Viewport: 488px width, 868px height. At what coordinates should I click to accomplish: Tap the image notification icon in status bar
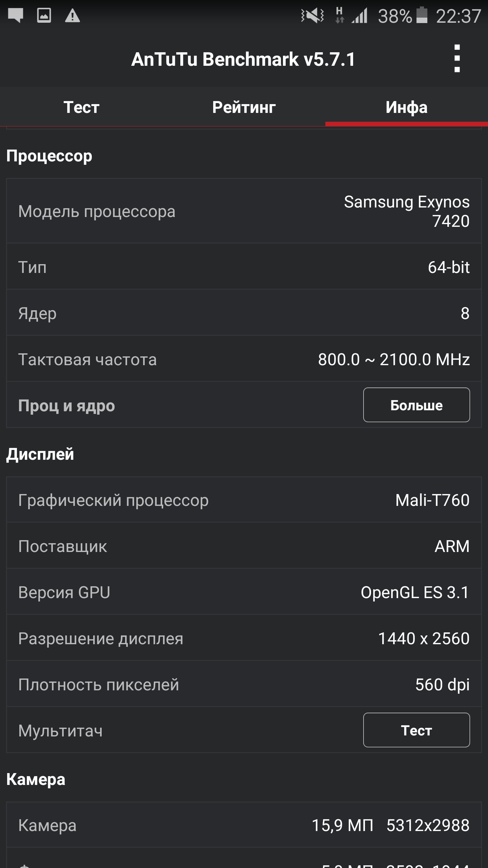click(x=44, y=16)
